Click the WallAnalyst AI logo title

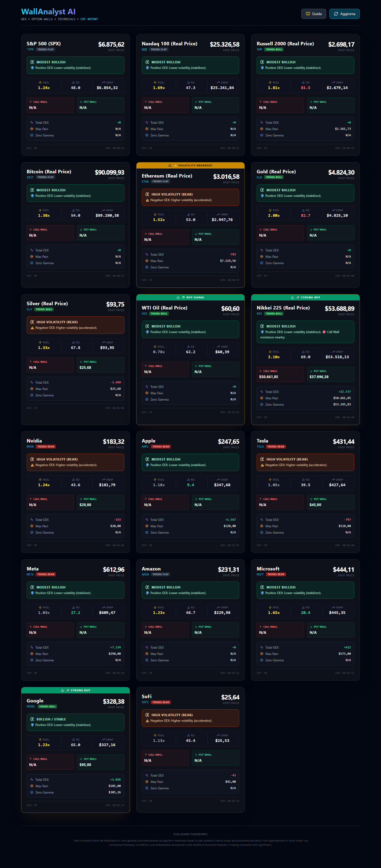pyautogui.click(x=48, y=12)
